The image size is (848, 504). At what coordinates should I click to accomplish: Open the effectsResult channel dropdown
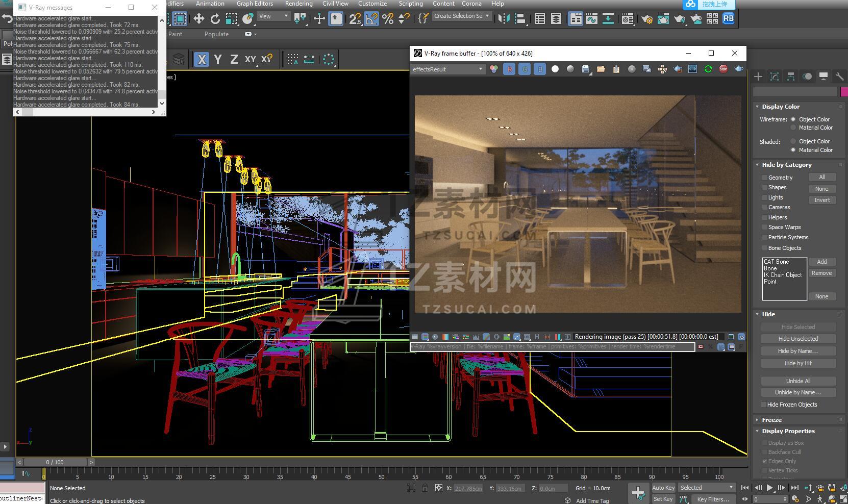(447, 69)
